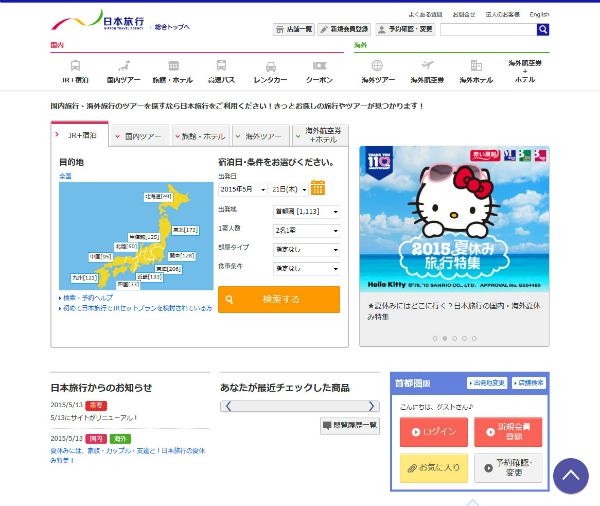Click the 総合トップへ link
Screen dimensions: 600x506
pos(172,27)
